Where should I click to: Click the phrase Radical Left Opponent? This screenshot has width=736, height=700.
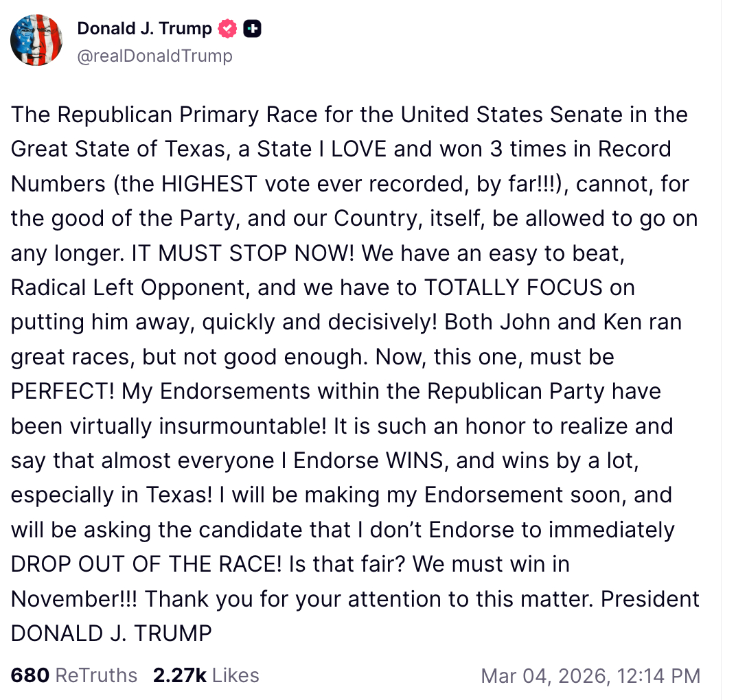click(128, 288)
